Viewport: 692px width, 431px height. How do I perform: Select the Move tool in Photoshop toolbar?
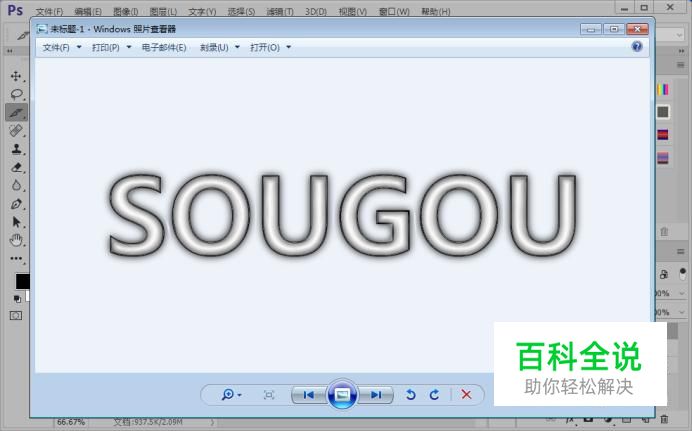click(x=16, y=76)
